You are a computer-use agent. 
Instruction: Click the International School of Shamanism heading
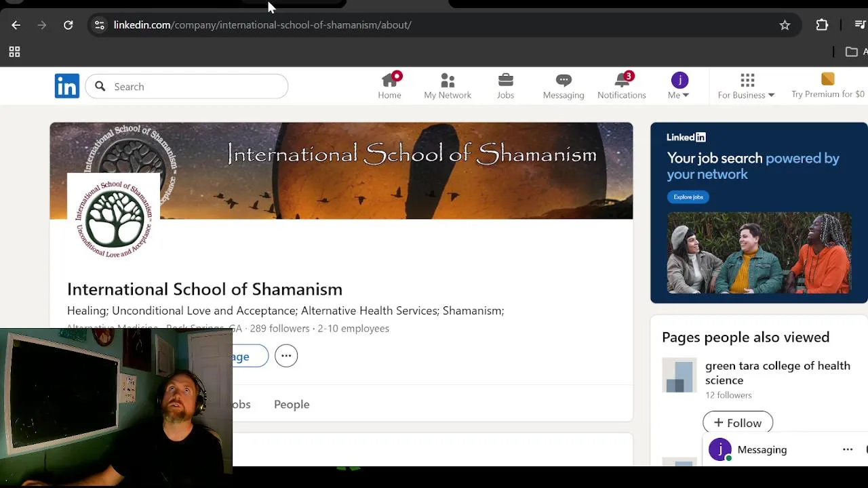click(x=205, y=289)
